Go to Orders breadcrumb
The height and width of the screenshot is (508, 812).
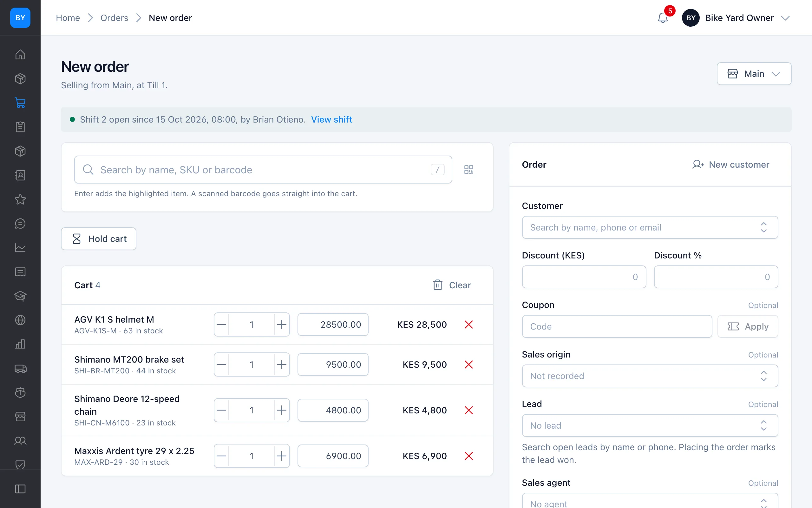(x=114, y=18)
